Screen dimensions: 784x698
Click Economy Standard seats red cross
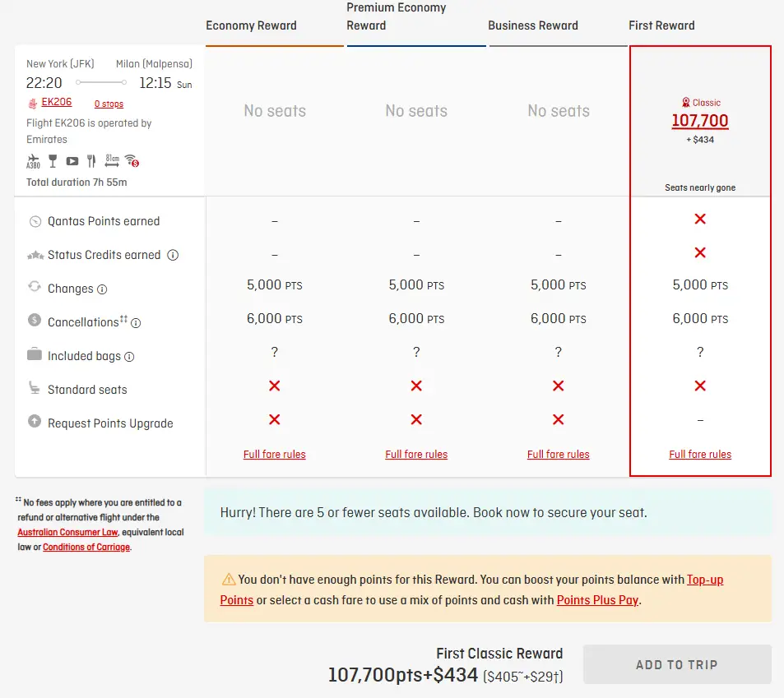(x=275, y=386)
